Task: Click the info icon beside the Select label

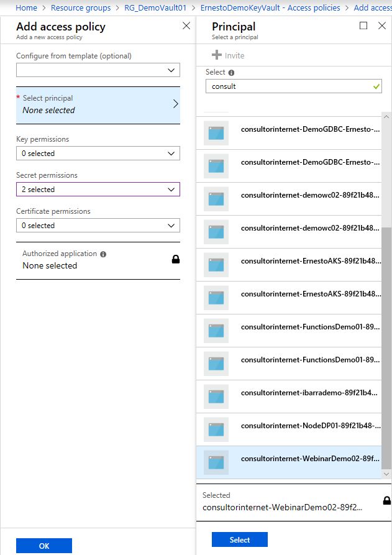Action: [x=231, y=73]
